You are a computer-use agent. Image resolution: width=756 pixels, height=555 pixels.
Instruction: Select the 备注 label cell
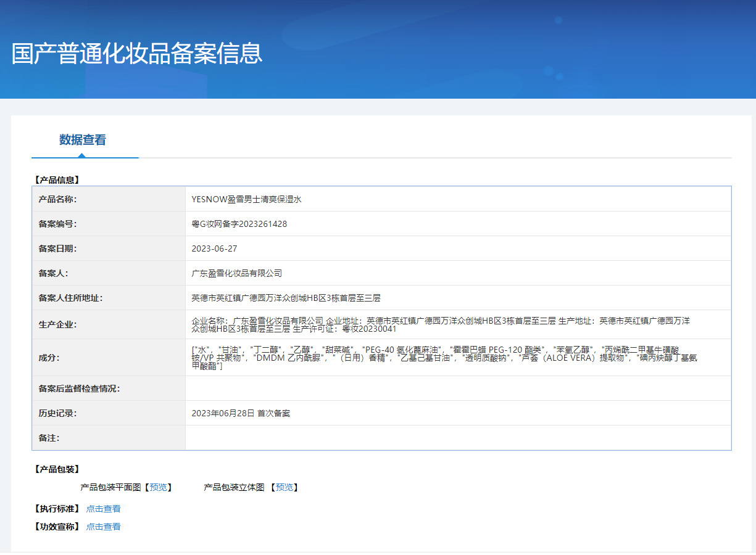(x=109, y=438)
